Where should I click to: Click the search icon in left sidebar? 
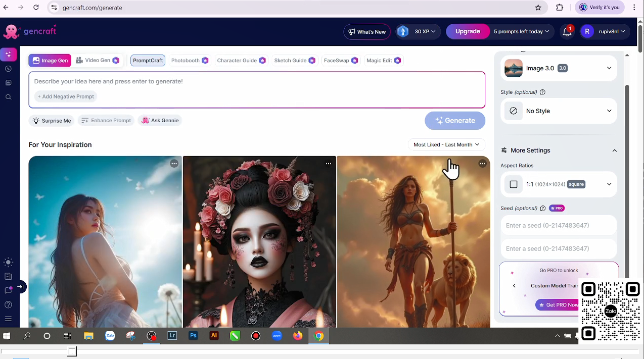tap(8, 97)
